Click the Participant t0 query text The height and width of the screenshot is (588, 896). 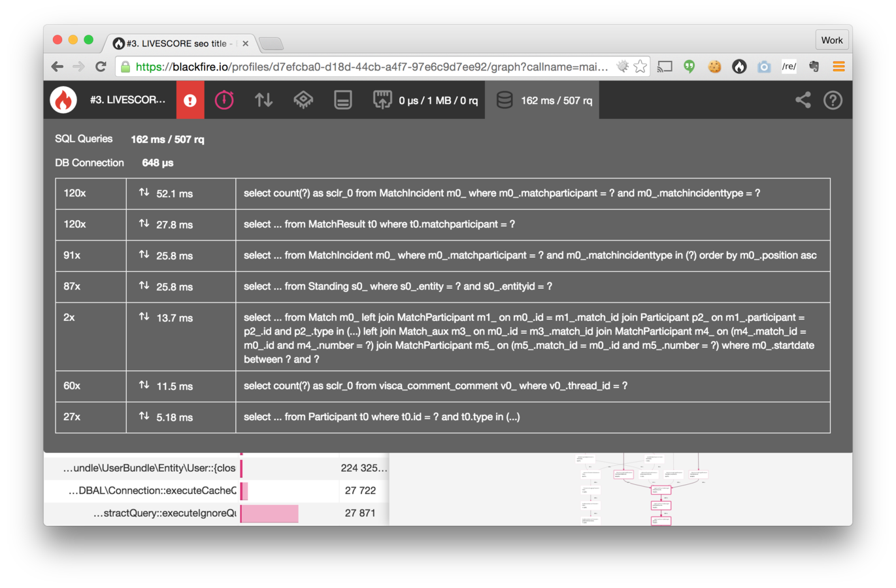click(x=382, y=417)
